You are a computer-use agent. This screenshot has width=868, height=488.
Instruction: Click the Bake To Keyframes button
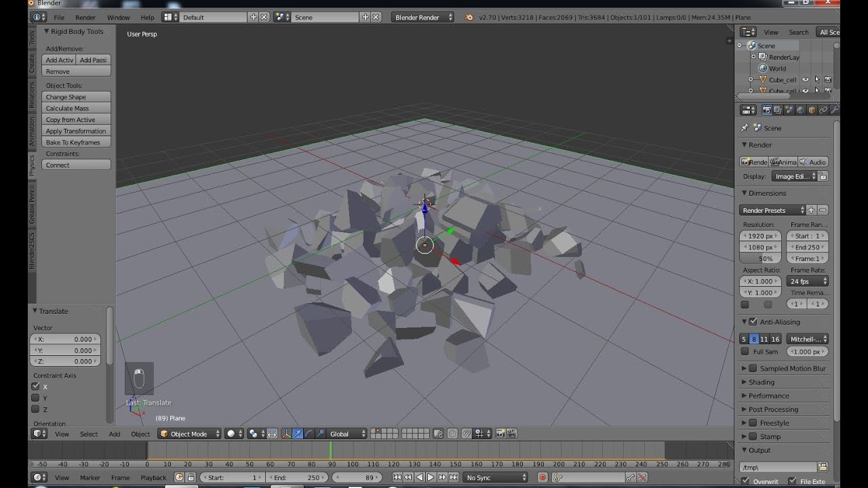pyautogui.click(x=76, y=142)
